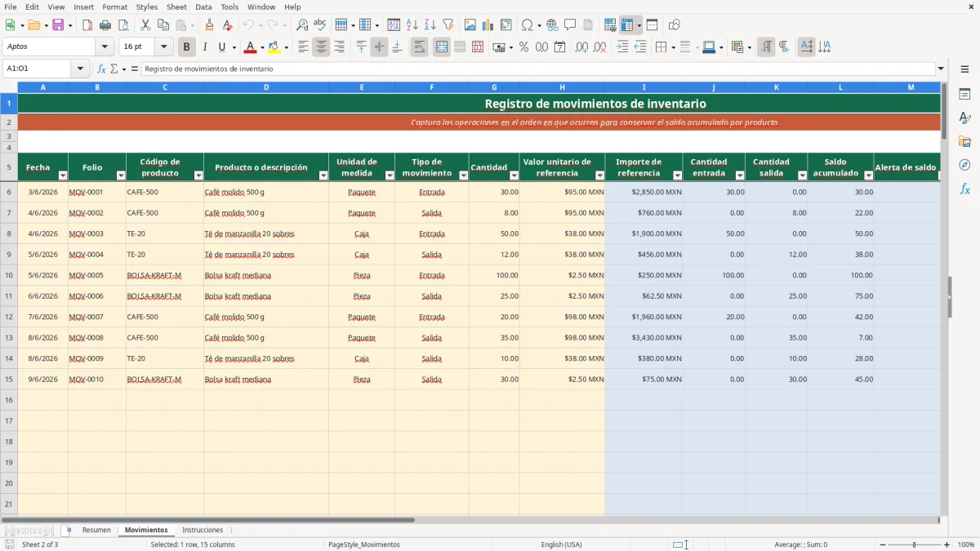Align text left
The image size is (980, 551).
[x=303, y=47]
